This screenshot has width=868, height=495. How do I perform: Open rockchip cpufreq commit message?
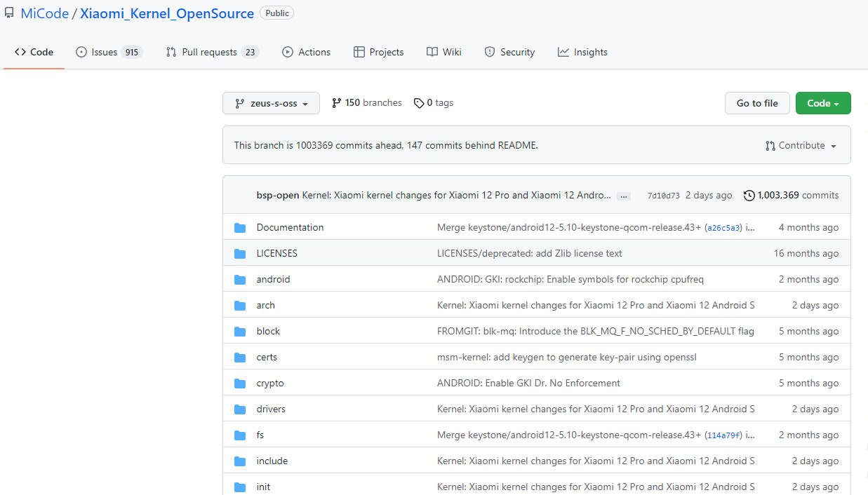[570, 279]
